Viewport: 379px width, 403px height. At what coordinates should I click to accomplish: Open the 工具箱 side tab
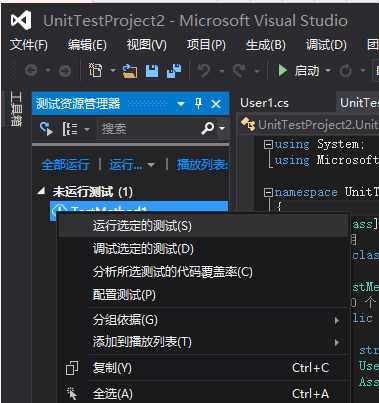click(x=16, y=109)
